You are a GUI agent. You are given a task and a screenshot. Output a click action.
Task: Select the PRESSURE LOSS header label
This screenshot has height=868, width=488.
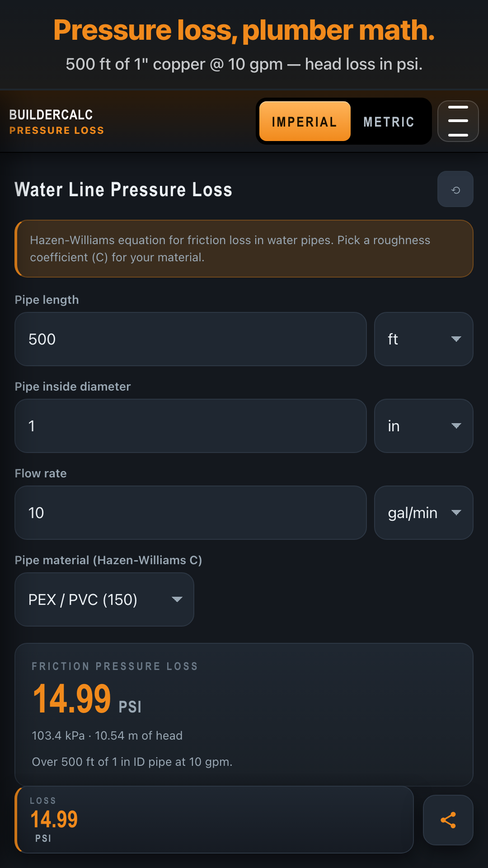(56, 130)
